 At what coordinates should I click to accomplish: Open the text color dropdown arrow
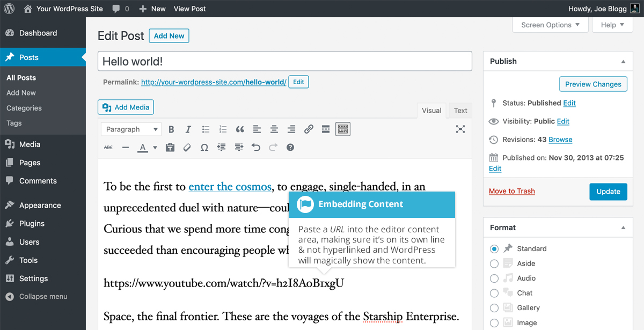pos(155,148)
